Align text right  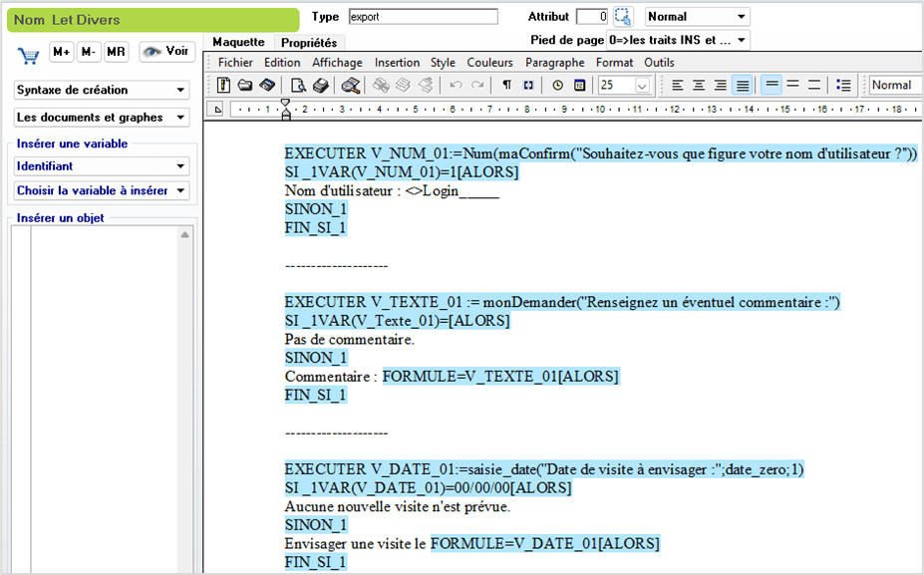click(720, 86)
